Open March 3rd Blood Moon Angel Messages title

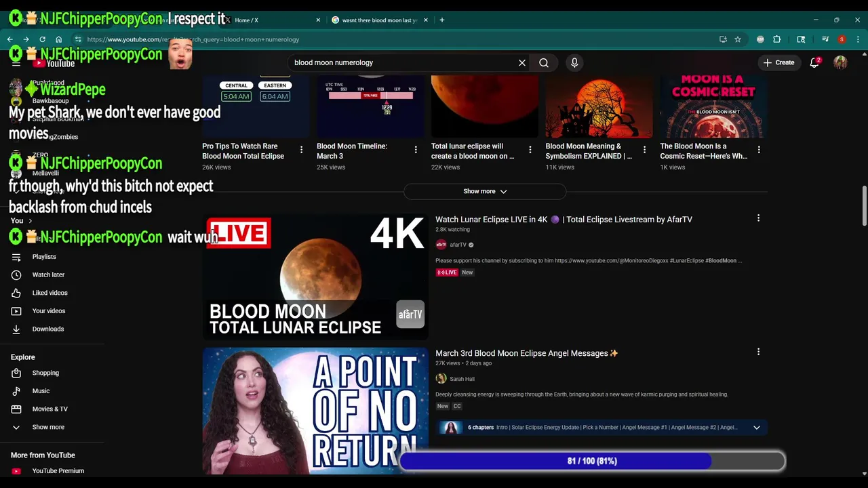(526, 353)
